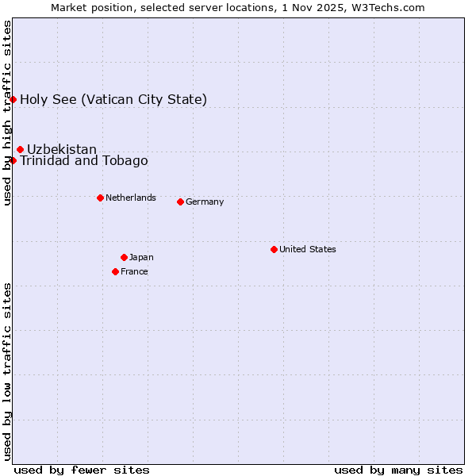Click the Uzbekistan red data point
The image size is (476, 476).
coord(20,149)
